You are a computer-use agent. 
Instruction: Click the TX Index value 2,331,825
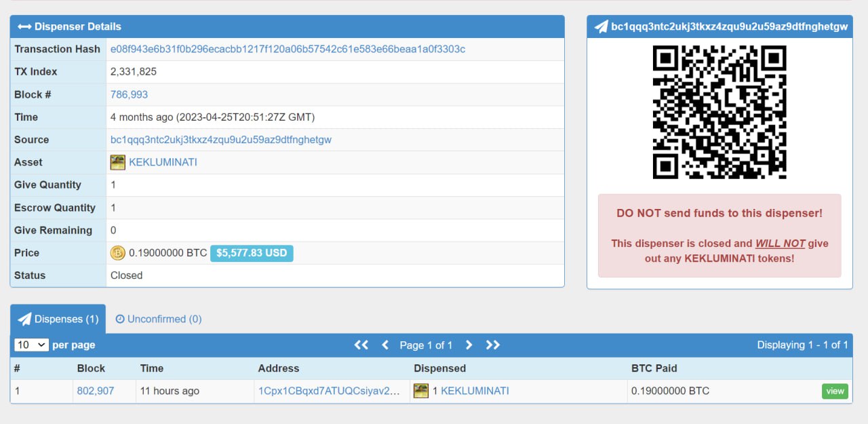click(134, 71)
